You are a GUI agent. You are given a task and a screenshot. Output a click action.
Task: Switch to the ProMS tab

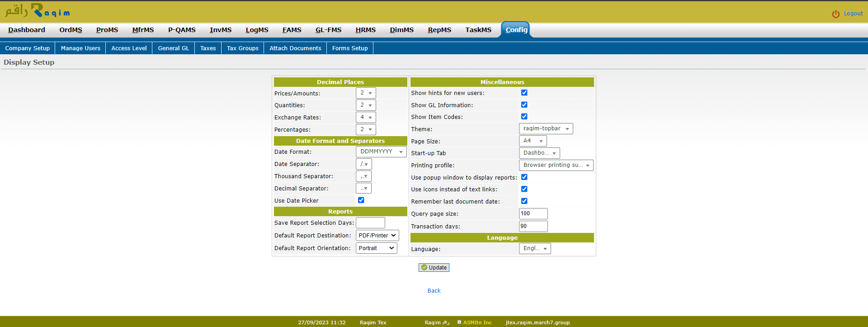(x=107, y=30)
